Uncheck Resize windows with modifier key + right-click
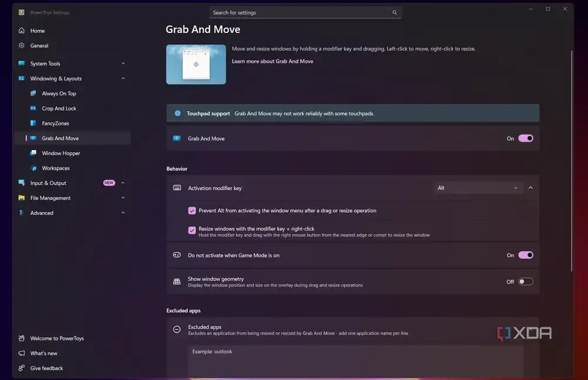Image resolution: width=588 pixels, height=380 pixels. [x=192, y=230]
